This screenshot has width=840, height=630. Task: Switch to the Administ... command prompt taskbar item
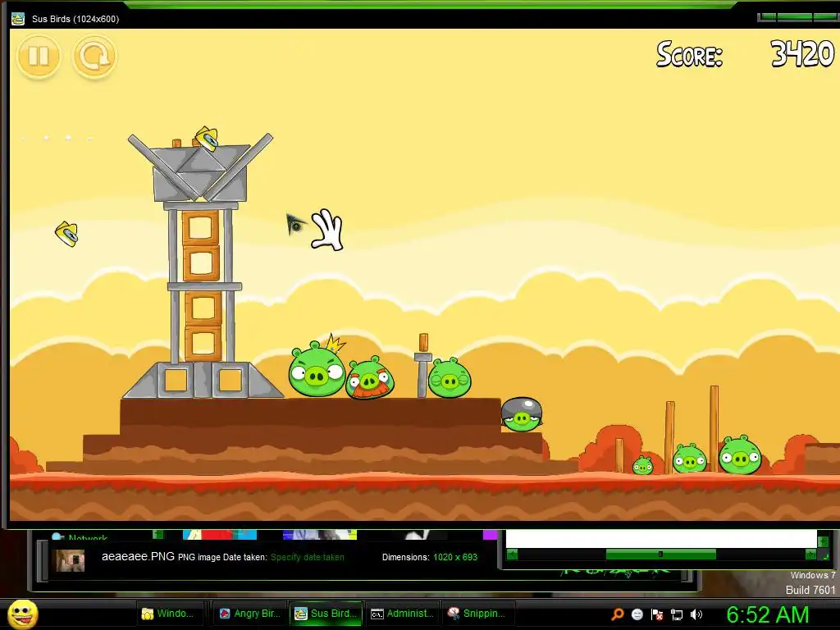[x=402, y=614]
